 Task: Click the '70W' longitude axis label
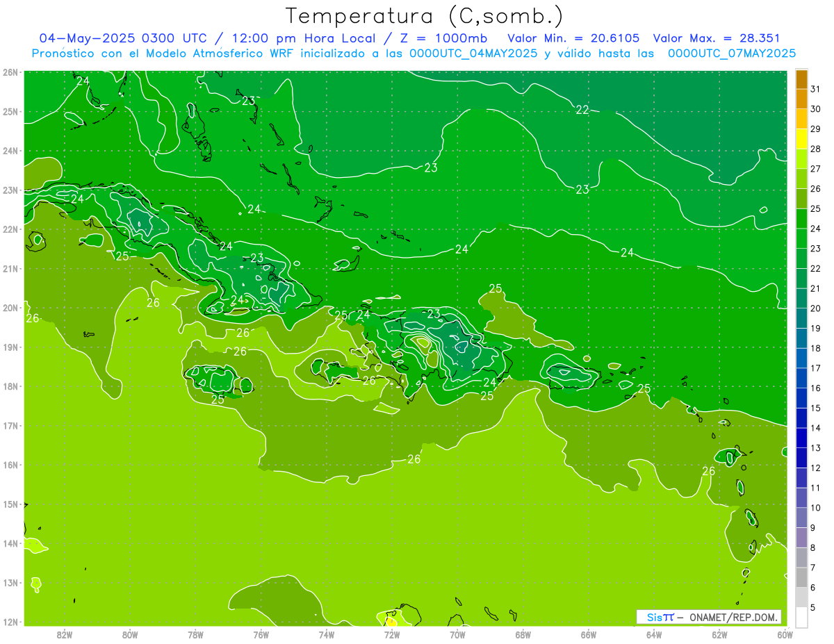coord(457,634)
